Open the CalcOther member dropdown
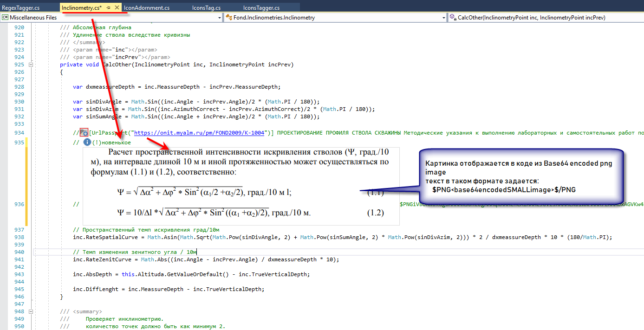644x330 pixels. [x=640, y=18]
